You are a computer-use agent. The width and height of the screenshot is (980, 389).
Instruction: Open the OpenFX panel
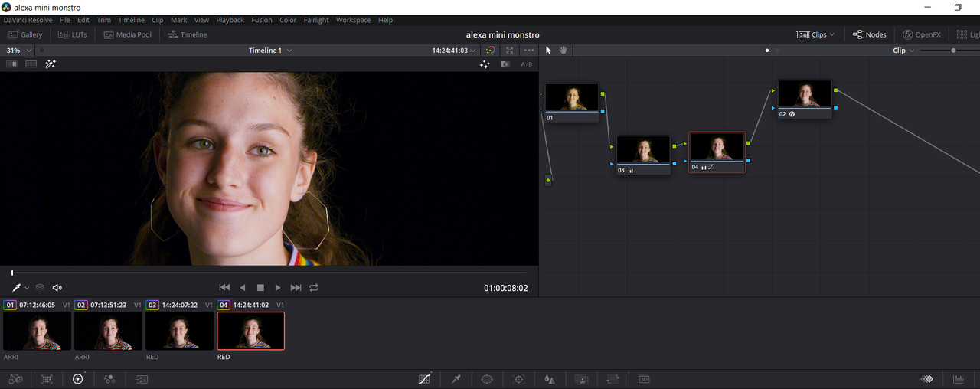click(x=921, y=34)
